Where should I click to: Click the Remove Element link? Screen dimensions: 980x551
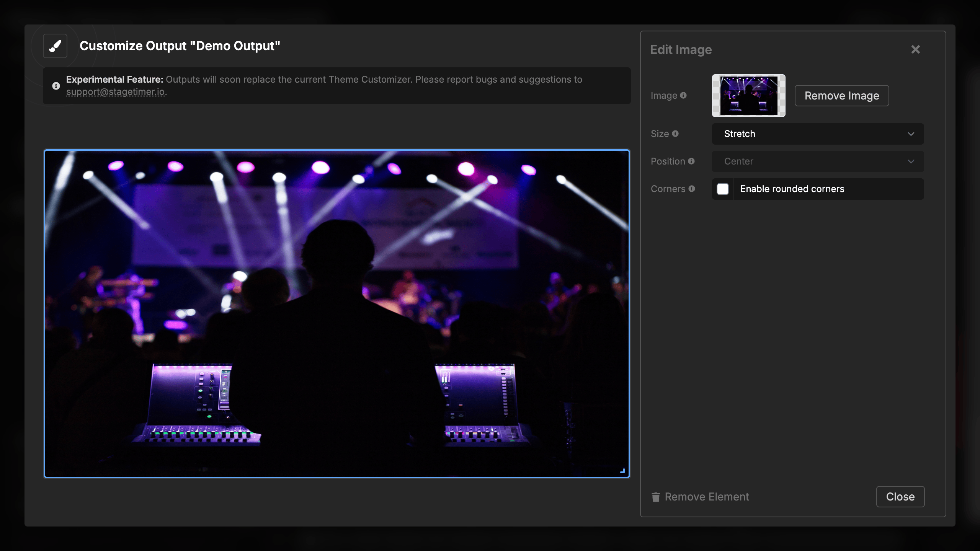[x=707, y=497]
